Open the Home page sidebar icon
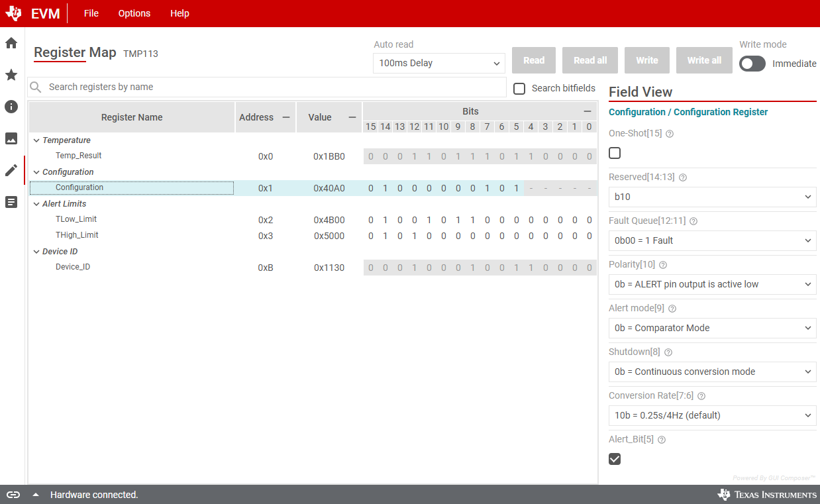The height and width of the screenshot is (504, 820). tap(11, 43)
